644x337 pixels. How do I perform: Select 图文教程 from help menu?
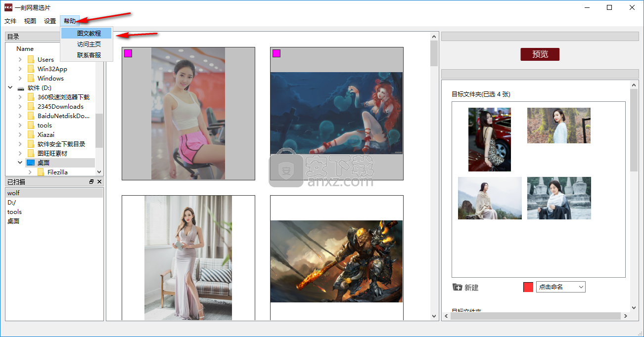[87, 34]
